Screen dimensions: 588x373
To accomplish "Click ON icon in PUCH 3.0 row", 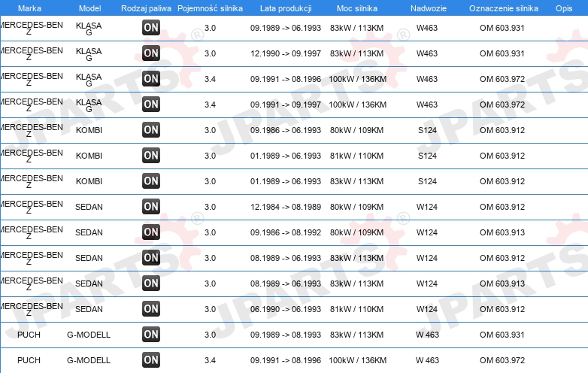I will pos(150,334).
